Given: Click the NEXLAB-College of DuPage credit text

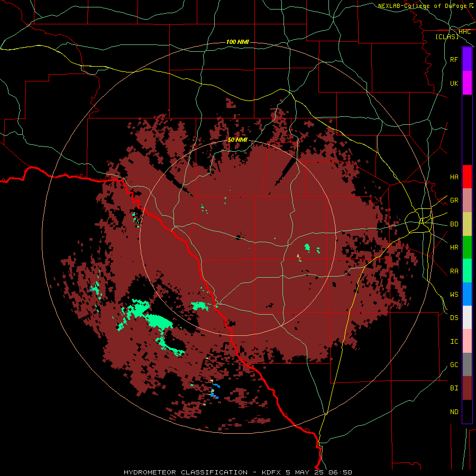Looking at the screenshot, I should (x=423, y=6).
